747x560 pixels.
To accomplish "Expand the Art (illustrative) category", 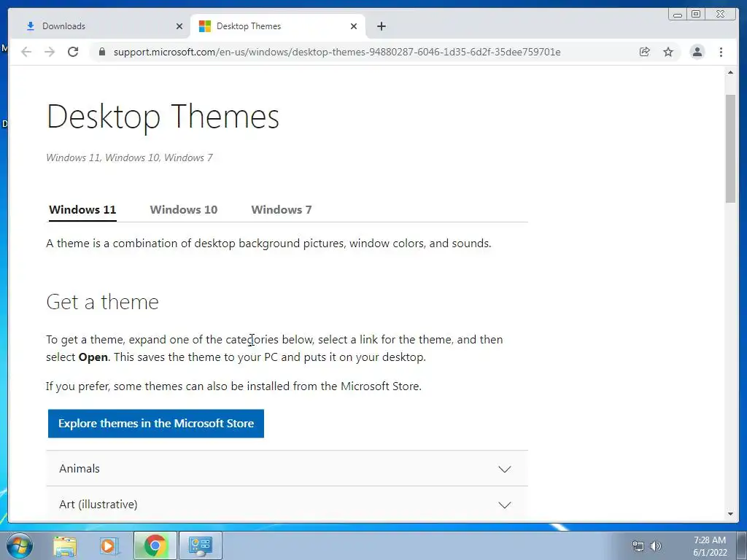I will point(287,505).
